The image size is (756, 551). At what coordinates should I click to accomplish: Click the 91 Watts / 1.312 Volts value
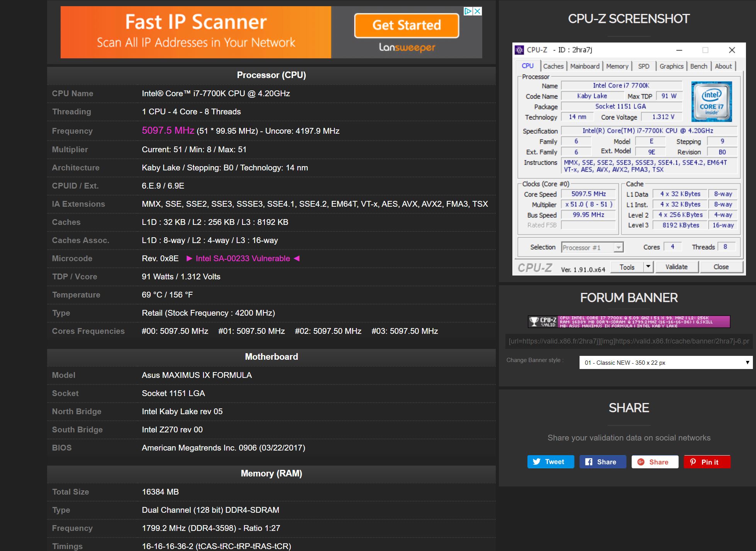[x=181, y=277]
